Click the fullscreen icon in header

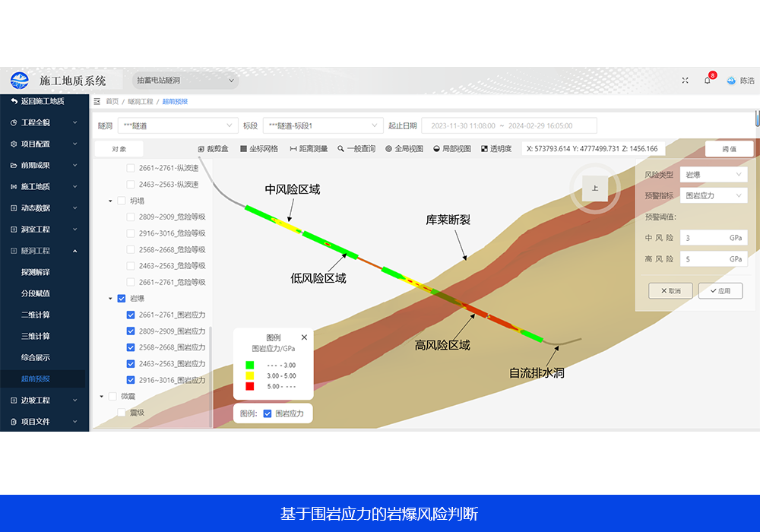[685, 81]
